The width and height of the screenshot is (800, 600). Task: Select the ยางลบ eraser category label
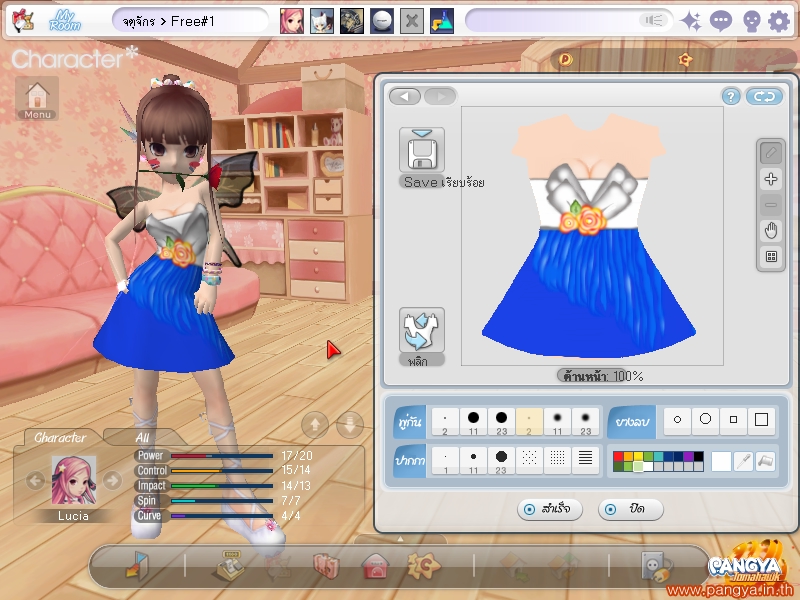point(632,422)
